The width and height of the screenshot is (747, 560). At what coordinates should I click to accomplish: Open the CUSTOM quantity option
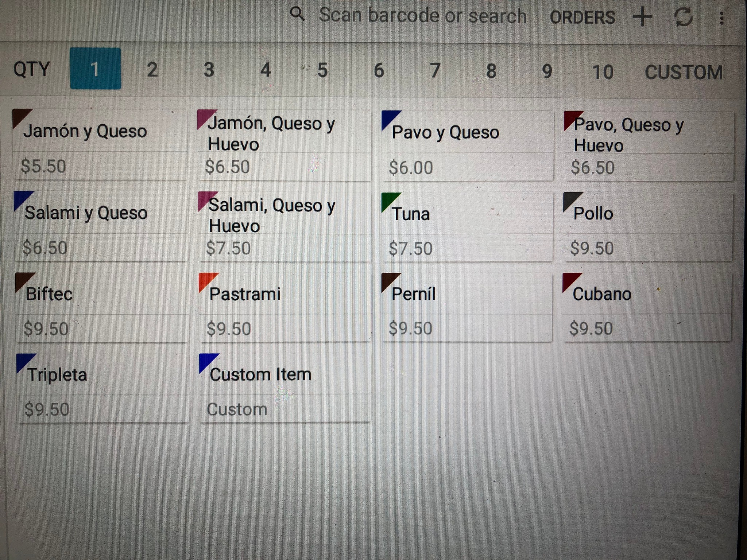[684, 72]
